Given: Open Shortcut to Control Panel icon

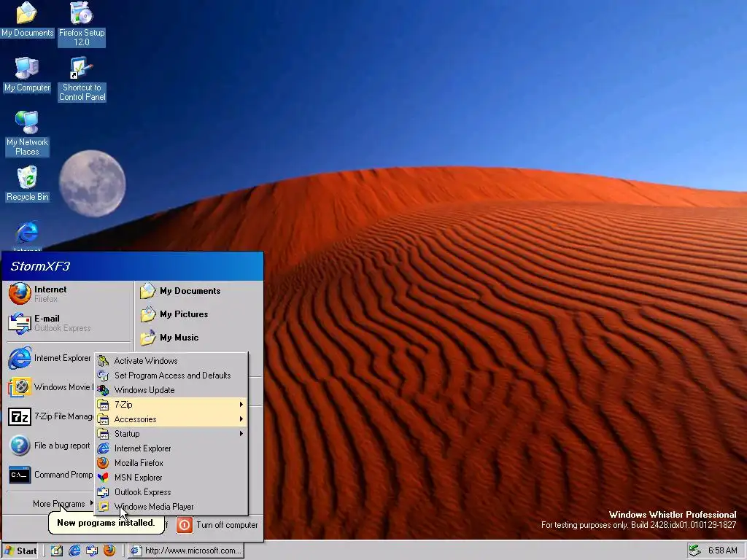Looking at the screenshot, I should point(82,79).
